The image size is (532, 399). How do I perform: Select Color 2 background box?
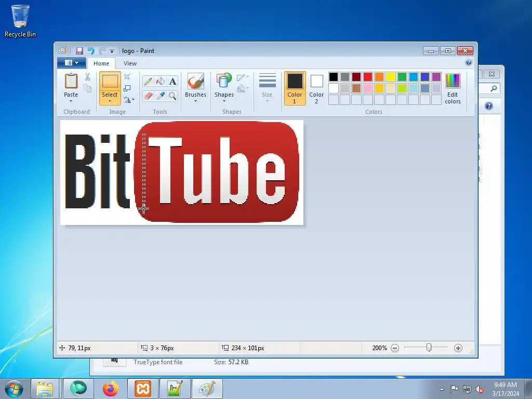pyautogui.click(x=316, y=88)
